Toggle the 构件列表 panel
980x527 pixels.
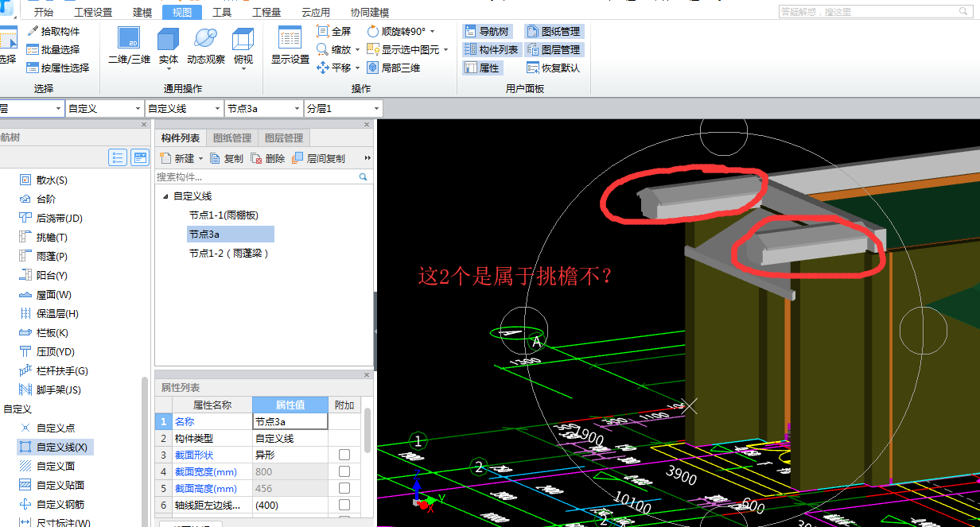(x=491, y=49)
